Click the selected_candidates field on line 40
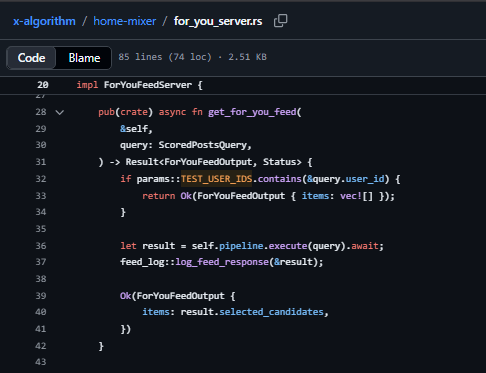Image resolution: width=486 pixels, height=373 pixels. 271,312
